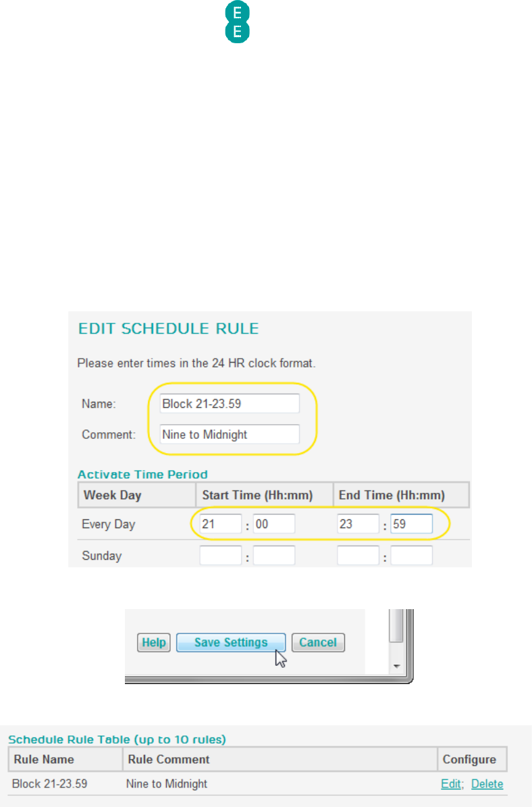Click the Name field 'Block 21-23.59'

pyautogui.click(x=230, y=404)
